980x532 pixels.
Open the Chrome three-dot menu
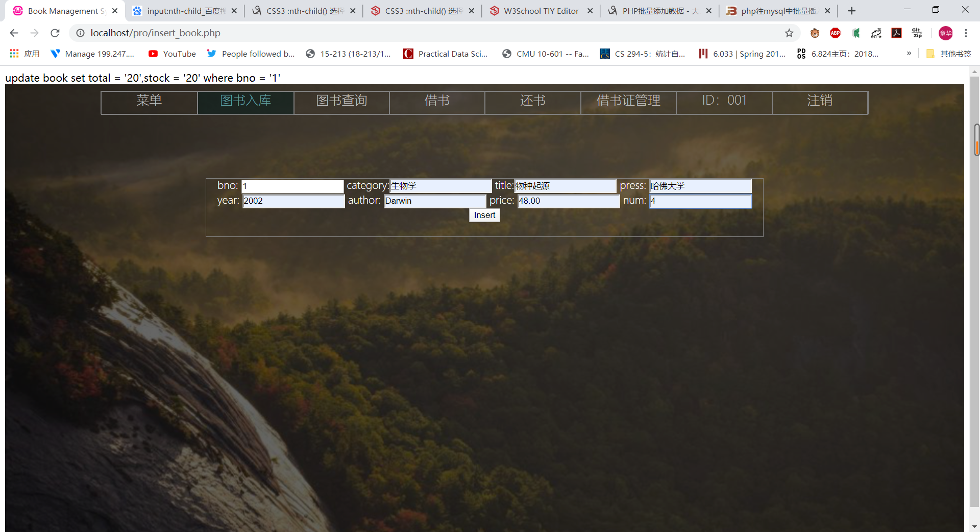[966, 33]
